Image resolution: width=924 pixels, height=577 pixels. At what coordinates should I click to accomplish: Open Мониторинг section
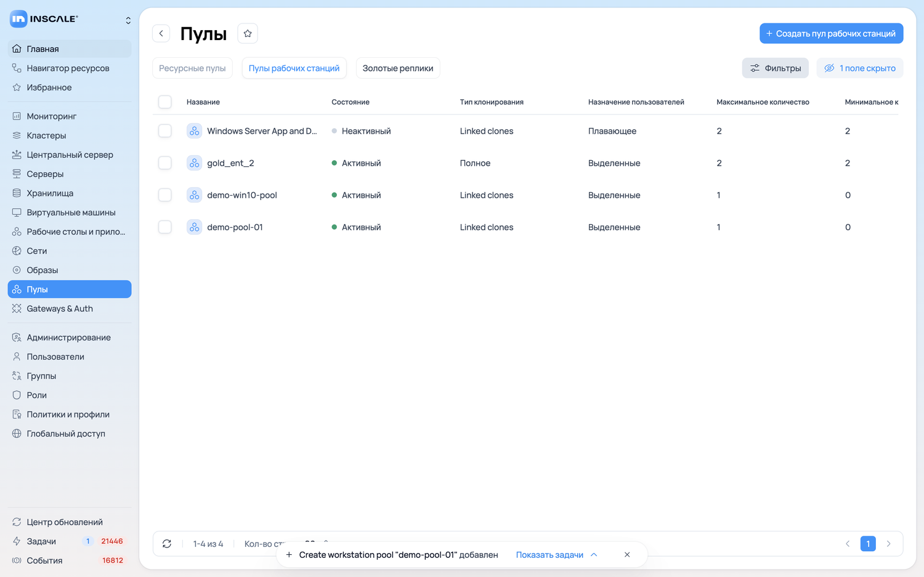click(70, 116)
